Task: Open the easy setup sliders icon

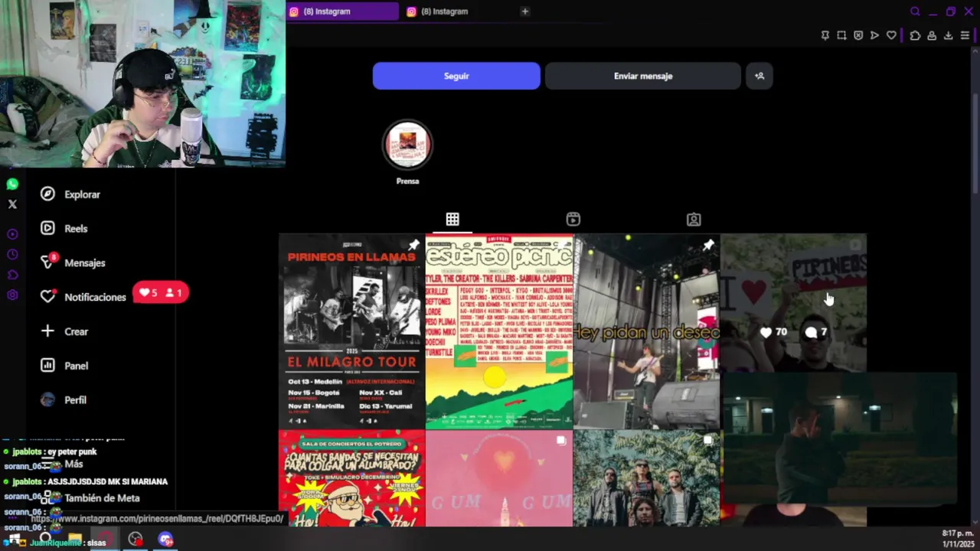Action: [x=965, y=35]
